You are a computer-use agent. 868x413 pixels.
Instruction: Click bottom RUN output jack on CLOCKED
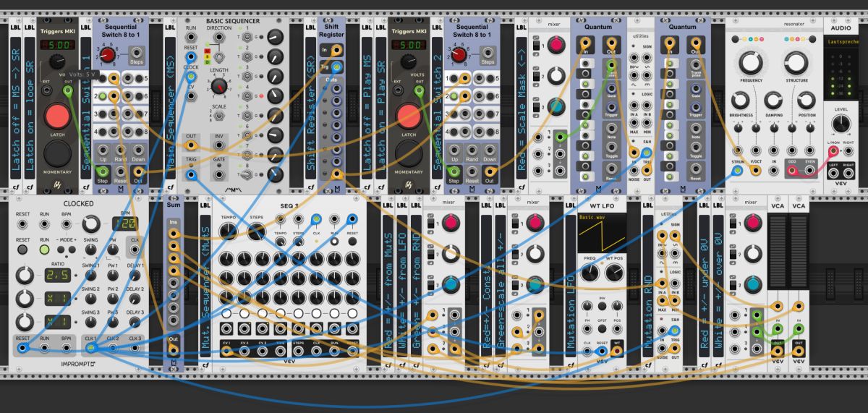pyautogui.click(x=45, y=348)
